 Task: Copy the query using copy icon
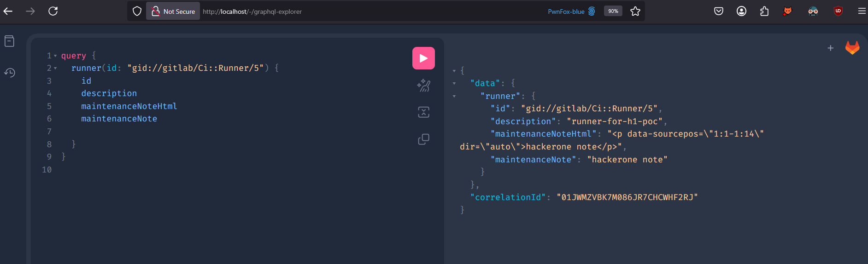click(423, 139)
